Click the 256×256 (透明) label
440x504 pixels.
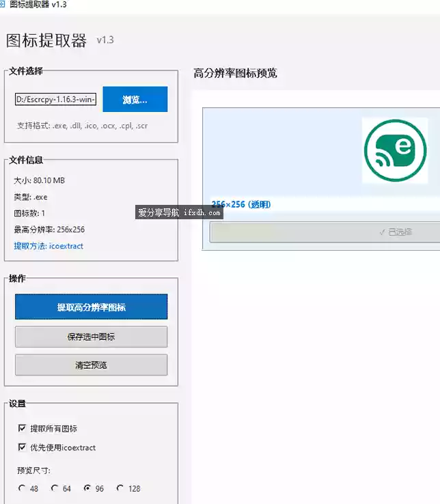[x=241, y=204]
